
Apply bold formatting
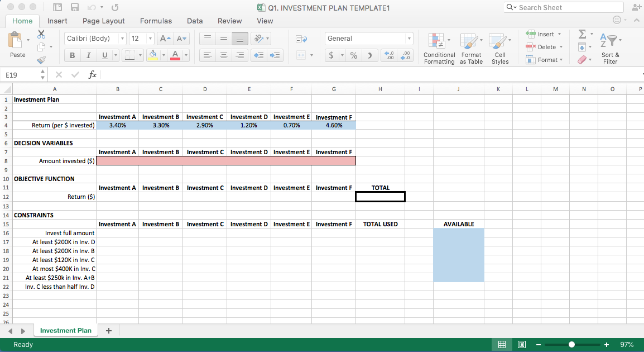(72, 55)
